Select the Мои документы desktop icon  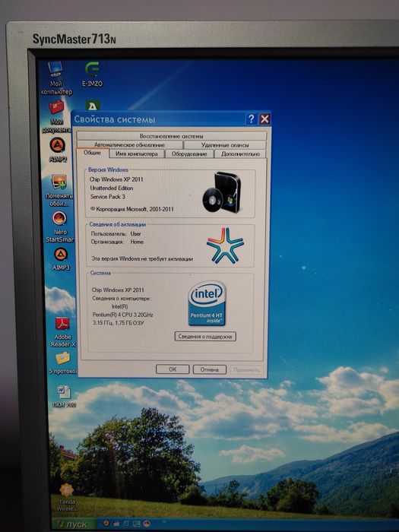pos(57,116)
